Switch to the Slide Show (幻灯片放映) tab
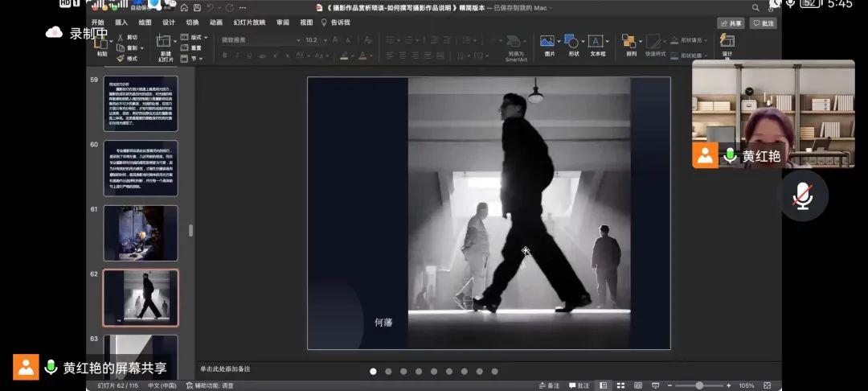Viewport: 868px width, 391px height. point(249,23)
